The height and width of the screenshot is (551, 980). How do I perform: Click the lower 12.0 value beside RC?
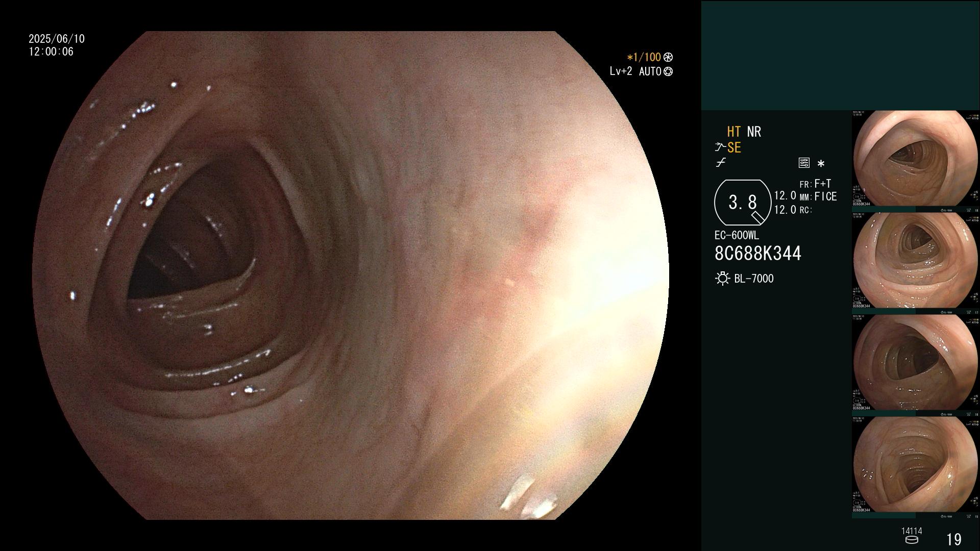coord(785,210)
